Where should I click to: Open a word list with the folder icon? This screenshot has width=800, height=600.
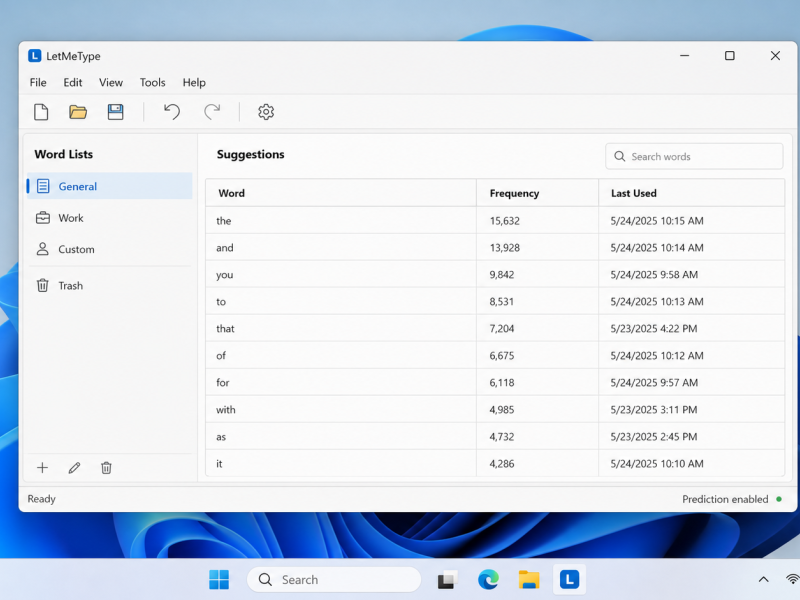click(78, 112)
